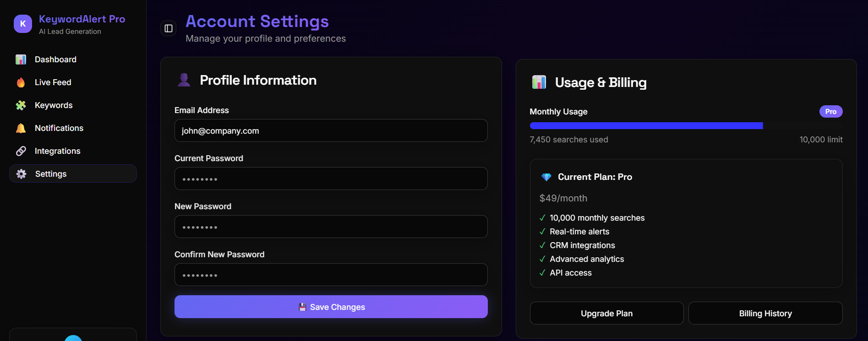Go to Live Feed page
This screenshot has width=868, height=341.
[53, 82]
